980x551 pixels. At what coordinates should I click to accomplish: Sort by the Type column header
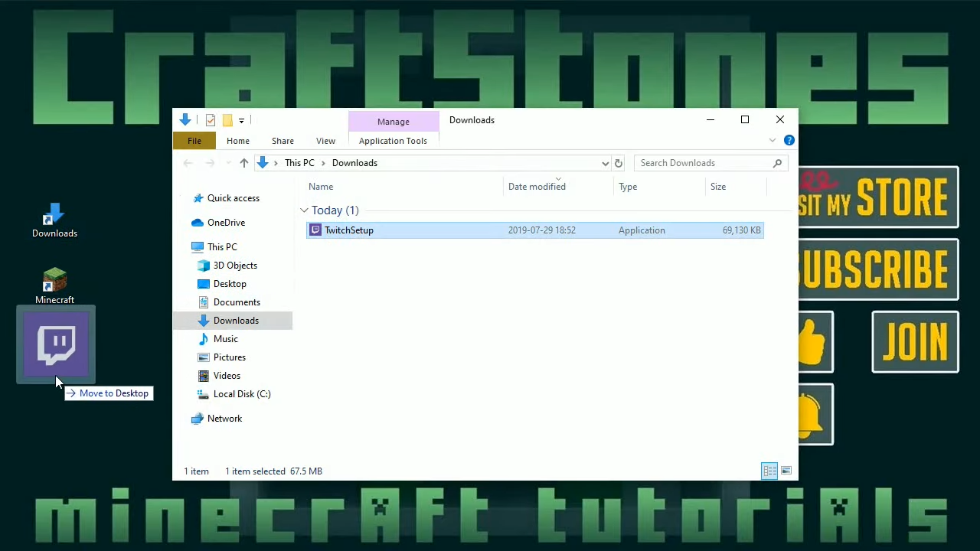pyautogui.click(x=659, y=187)
